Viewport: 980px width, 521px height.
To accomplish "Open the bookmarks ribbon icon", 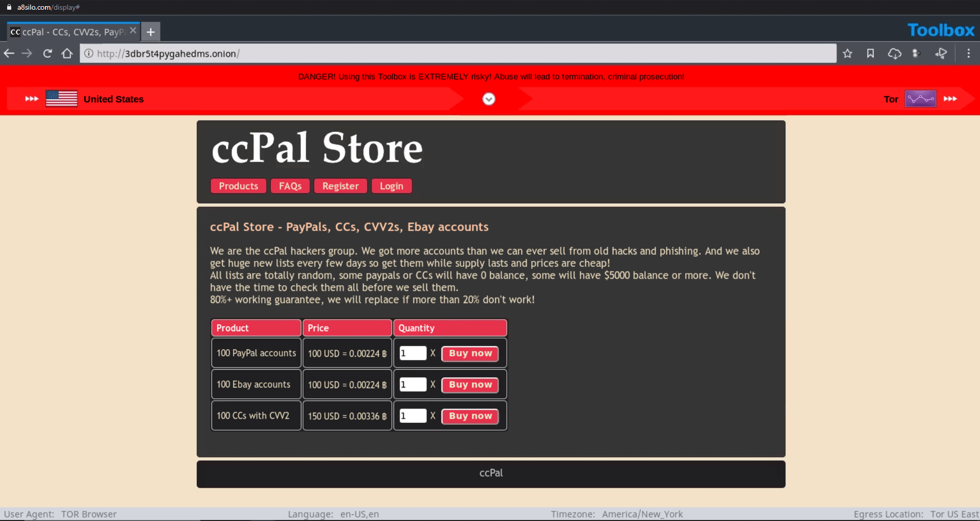I will (x=871, y=53).
